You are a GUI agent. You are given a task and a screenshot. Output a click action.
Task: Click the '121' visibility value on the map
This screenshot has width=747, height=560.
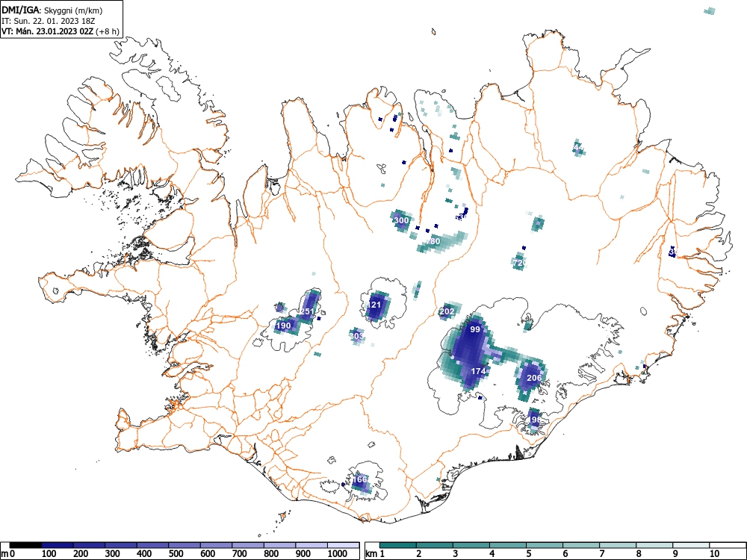click(374, 305)
